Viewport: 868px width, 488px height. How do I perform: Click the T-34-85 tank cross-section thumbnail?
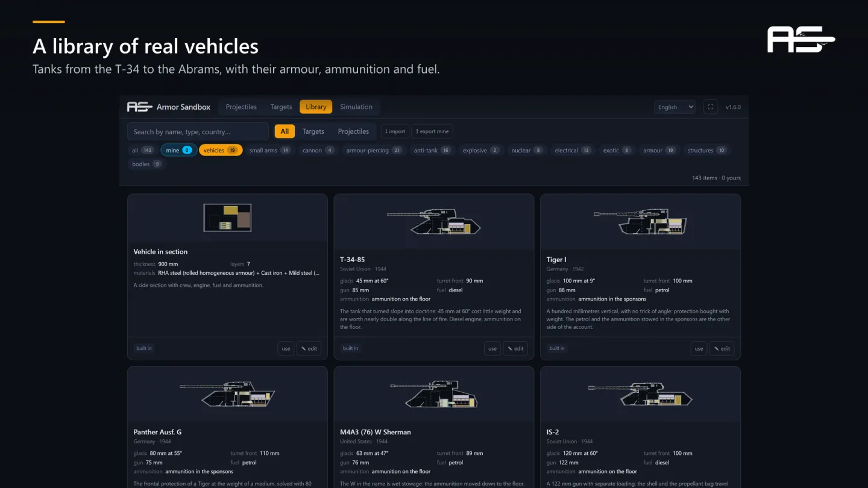coord(434,221)
